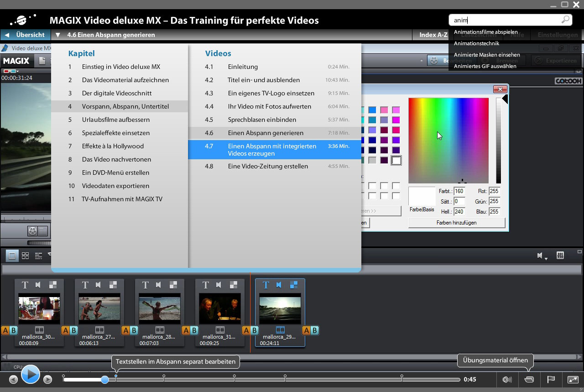Open the Einstellungen menu

[x=557, y=35]
